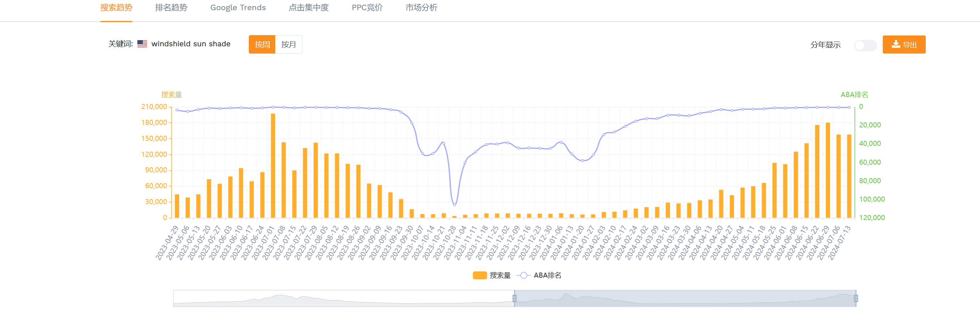Image resolution: width=980 pixels, height=320 pixels.
Task: Toggle the 分年显示 switch
Action: point(865,45)
